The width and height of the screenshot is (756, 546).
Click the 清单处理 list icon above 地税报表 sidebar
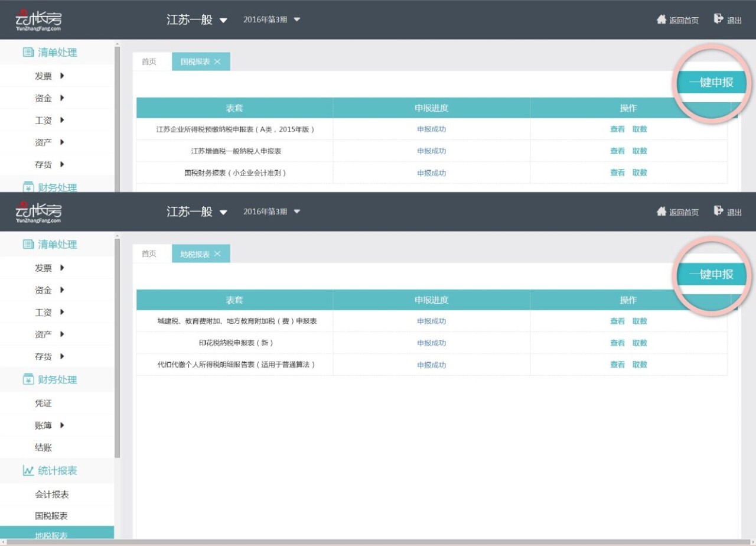28,245
